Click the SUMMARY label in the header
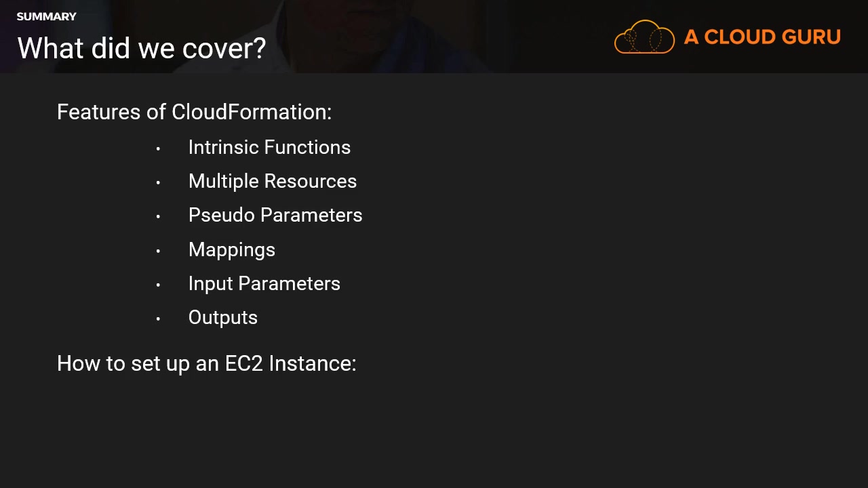 [46, 16]
